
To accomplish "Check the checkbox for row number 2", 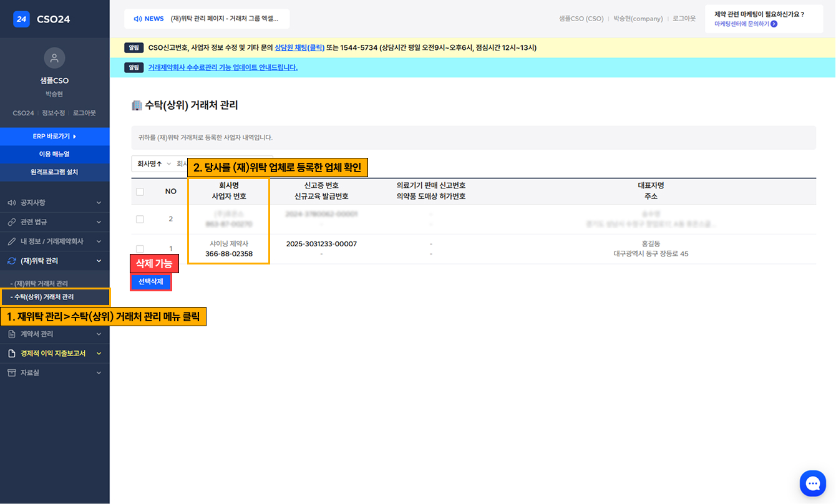I will (x=140, y=219).
